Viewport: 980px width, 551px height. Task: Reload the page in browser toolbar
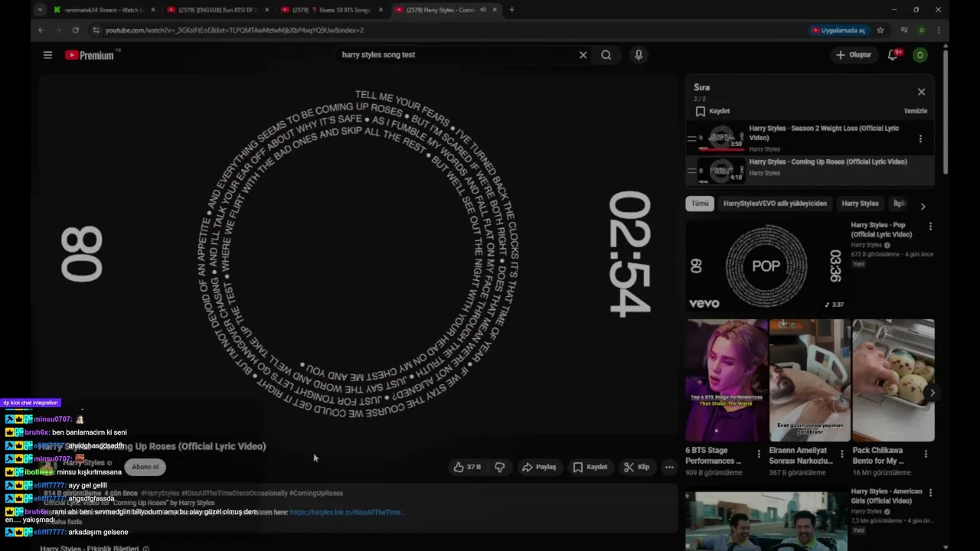pyautogui.click(x=75, y=30)
